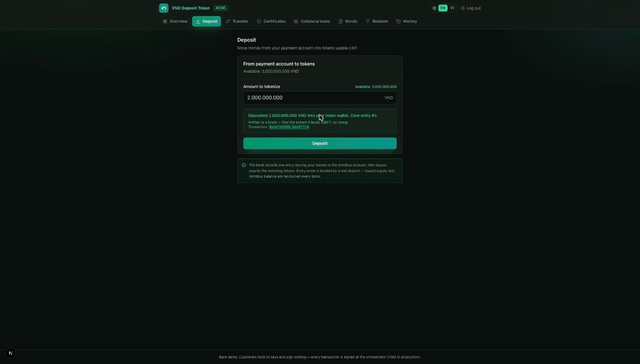Click 'Available: 3.000.000.000 VND' under the heading
Screen dimensions: 640x364
click(271, 71)
